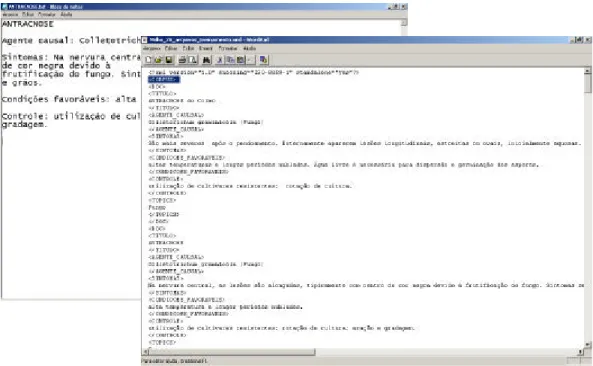The height and width of the screenshot is (366, 593).
Task: Click the 'Sintomas' line in Notepad
Action: (x=71, y=57)
